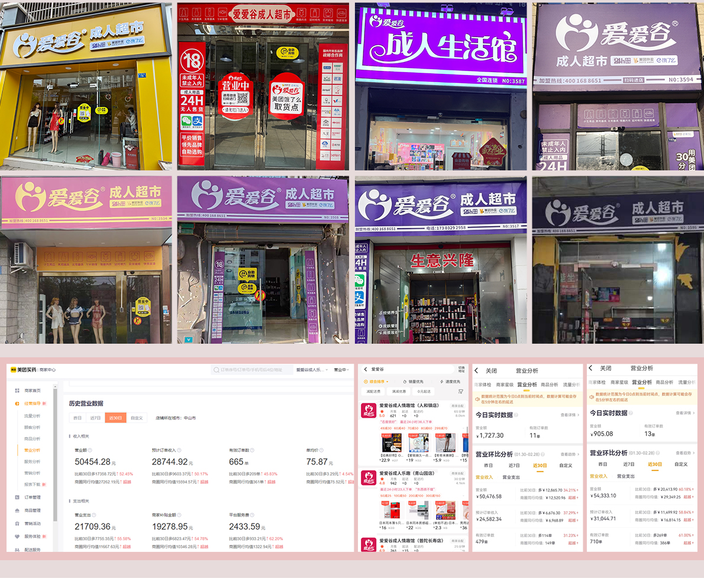Tap 关闭 in the ¥905.08 analysis panel
The height and width of the screenshot is (588, 704).
(606, 368)
